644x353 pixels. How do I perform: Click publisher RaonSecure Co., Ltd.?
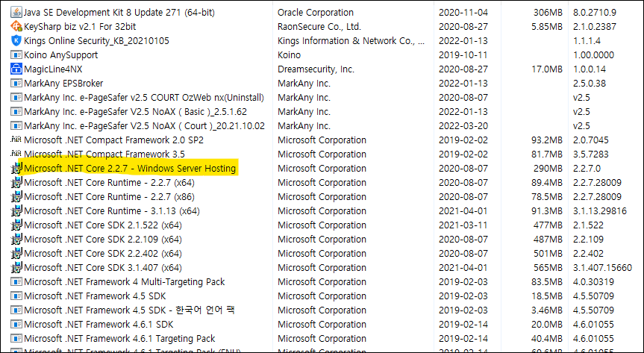319,27
